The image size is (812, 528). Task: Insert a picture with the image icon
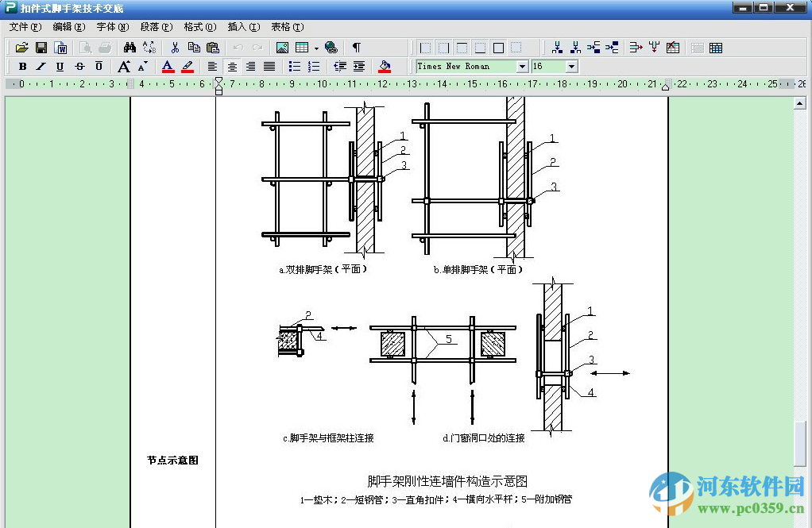(x=282, y=48)
